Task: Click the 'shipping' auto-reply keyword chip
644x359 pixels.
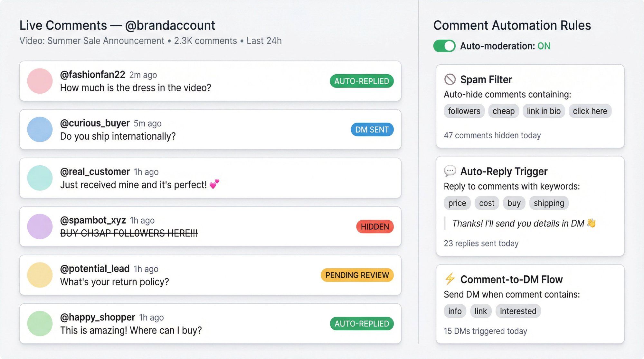Action: coord(549,203)
